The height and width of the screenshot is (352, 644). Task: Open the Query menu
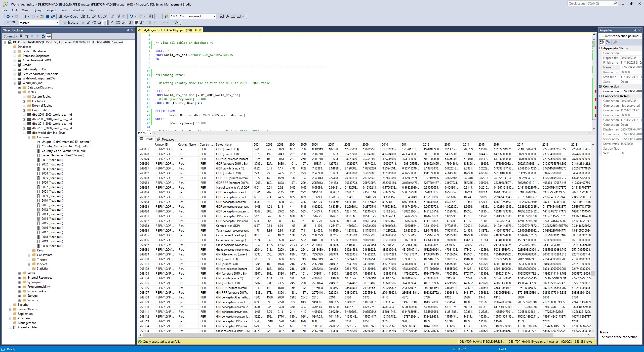[x=37, y=10]
